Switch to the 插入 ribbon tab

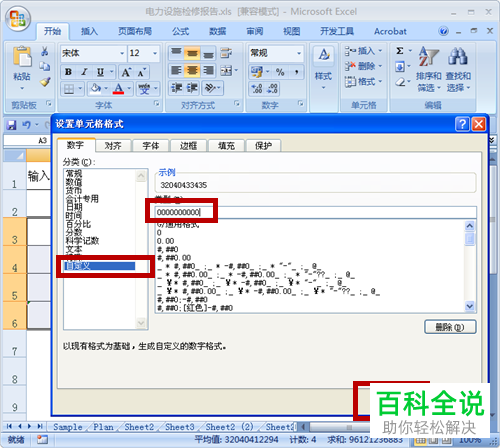coord(89,31)
